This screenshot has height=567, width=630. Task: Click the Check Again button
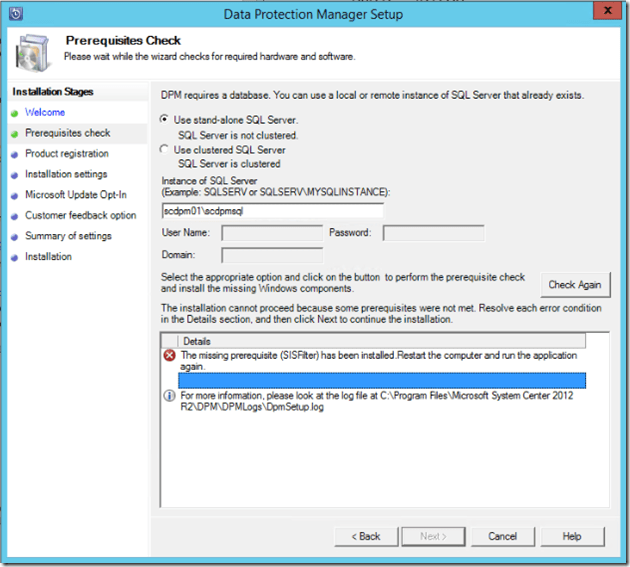575,285
